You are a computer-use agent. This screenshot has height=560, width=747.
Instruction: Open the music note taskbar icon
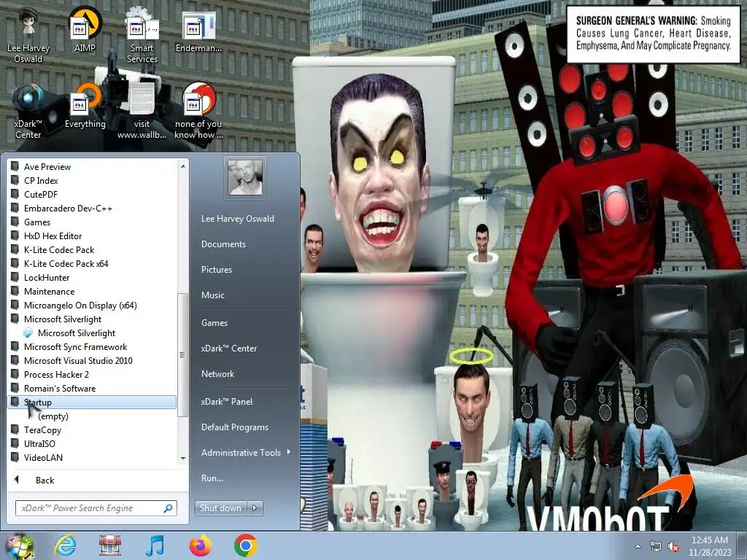[x=155, y=545]
